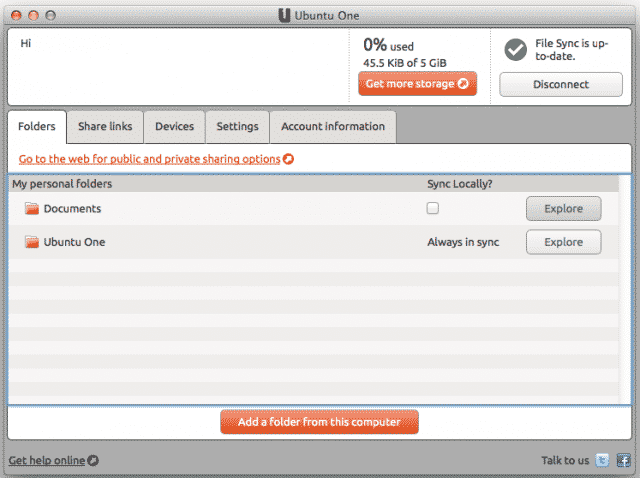Click the Disconnect button

(560, 85)
